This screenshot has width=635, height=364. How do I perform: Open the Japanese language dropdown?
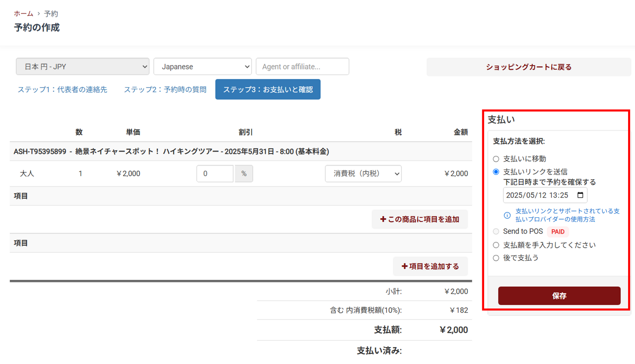point(202,66)
